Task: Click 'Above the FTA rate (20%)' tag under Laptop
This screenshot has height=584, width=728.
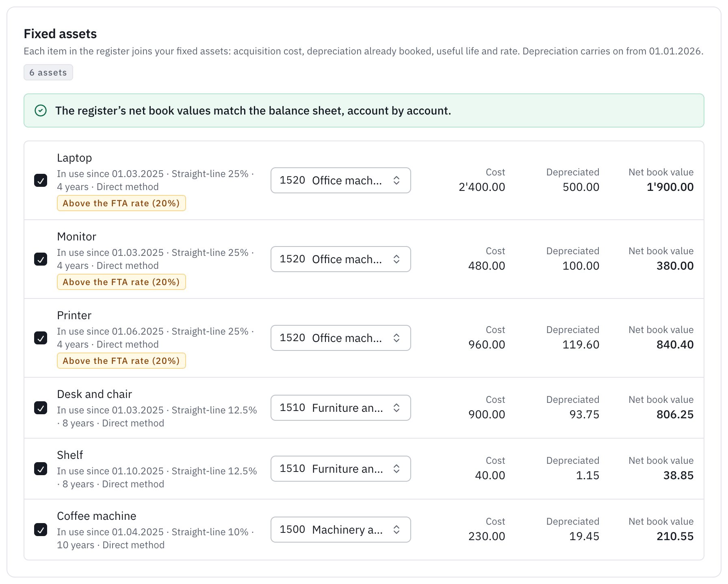Action: pyautogui.click(x=121, y=203)
